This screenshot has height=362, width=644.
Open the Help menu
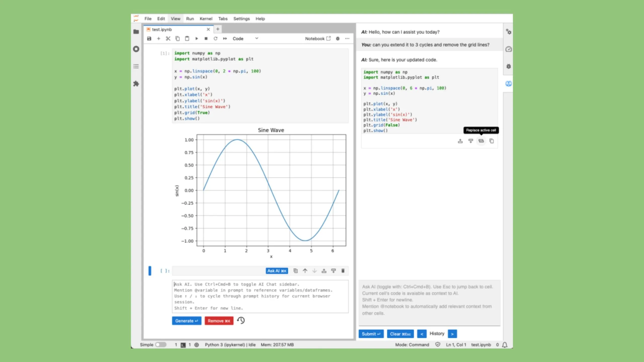click(x=260, y=19)
